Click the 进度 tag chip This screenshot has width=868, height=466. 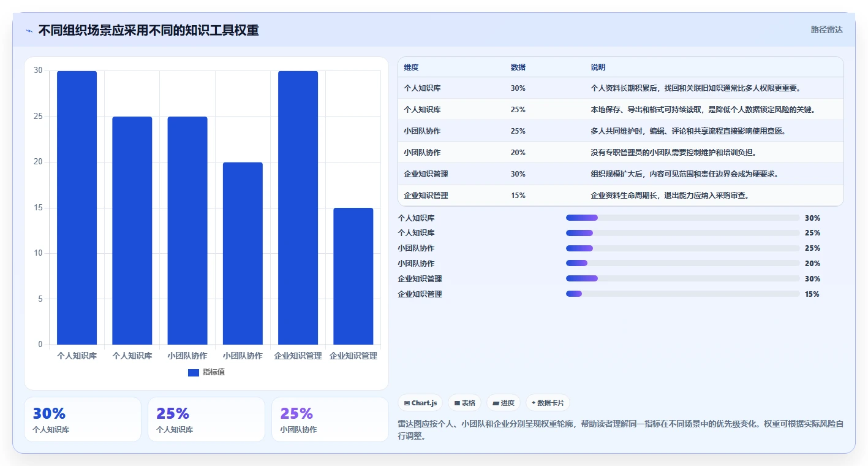pyautogui.click(x=504, y=403)
